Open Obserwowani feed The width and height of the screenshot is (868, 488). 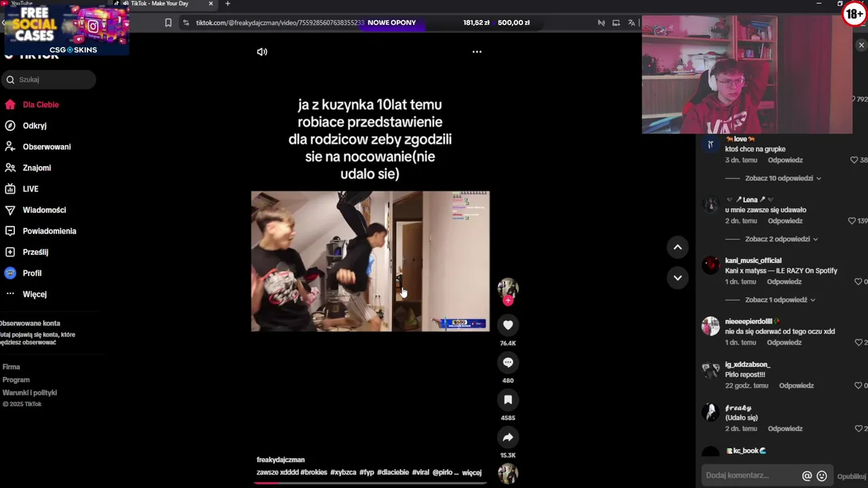coord(47,147)
